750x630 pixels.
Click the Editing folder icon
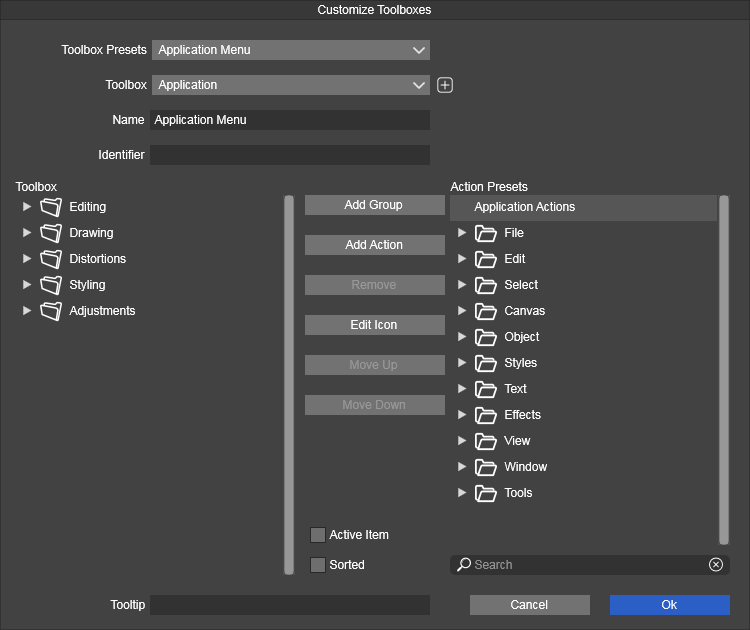tap(51, 207)
